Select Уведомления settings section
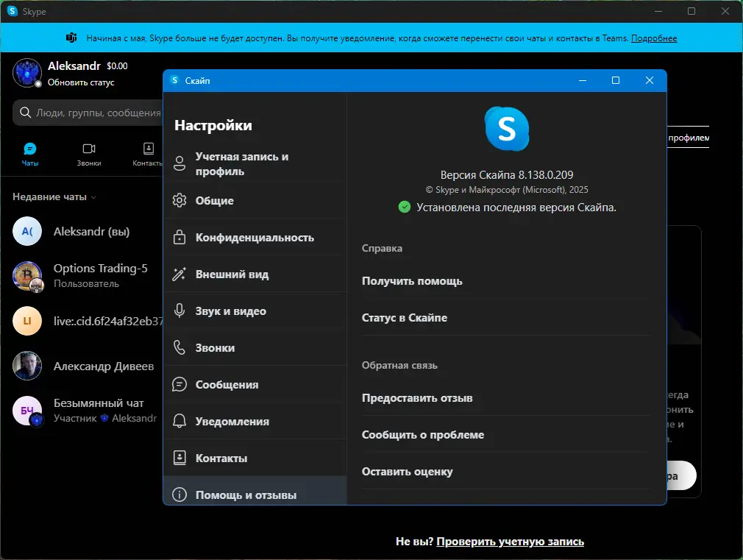Viewport: 743px width, 560px height. tap(255, 421)
